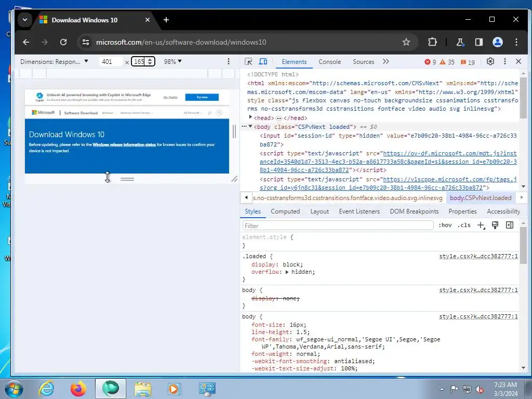This screenshot has height=399, width=532.
Task: Click the viewport bottom resize handle
Action: click(x=127, y=179)
